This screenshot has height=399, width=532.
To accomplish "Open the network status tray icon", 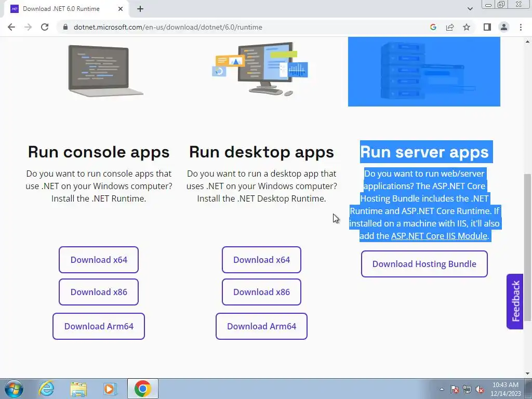I will [467, 389].
